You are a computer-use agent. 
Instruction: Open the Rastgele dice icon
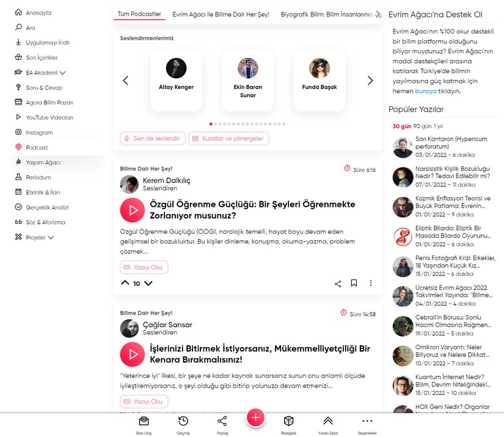coord(288,421)
